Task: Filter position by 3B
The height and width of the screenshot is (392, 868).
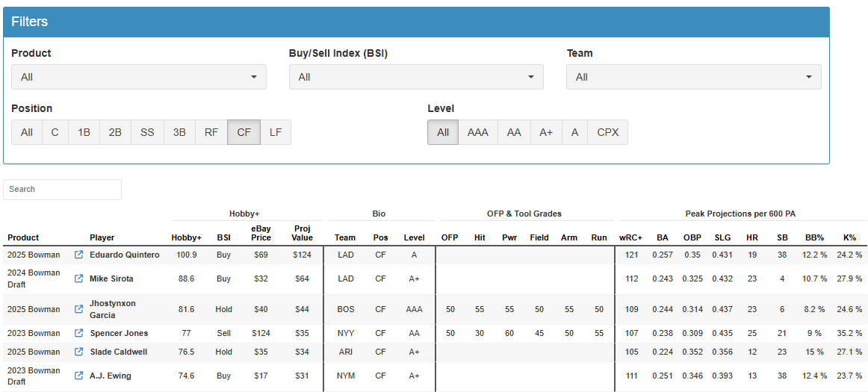Action: click(x=179, y=132)
